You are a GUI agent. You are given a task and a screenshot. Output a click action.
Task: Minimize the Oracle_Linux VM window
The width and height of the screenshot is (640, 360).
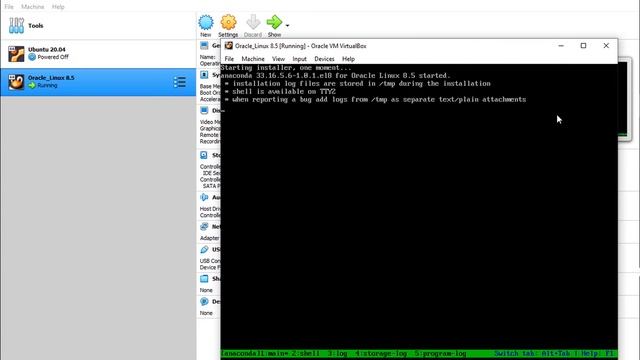(x=561, y=46)
